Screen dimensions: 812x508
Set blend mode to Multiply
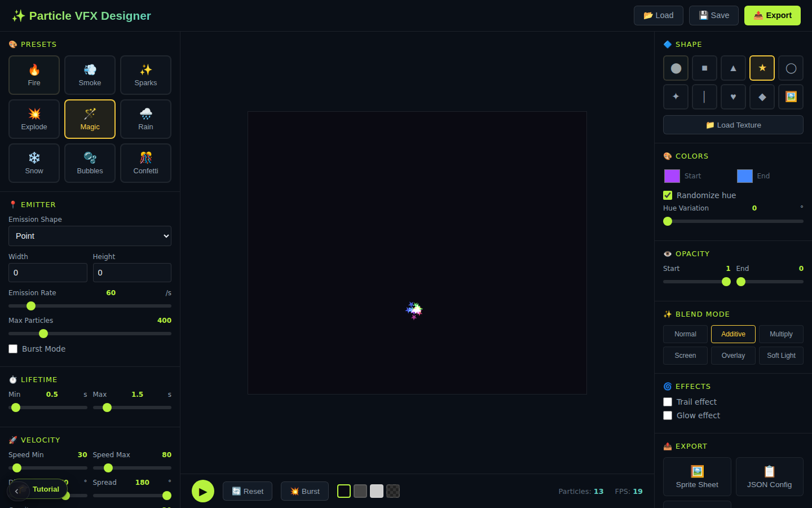(781, 334)
